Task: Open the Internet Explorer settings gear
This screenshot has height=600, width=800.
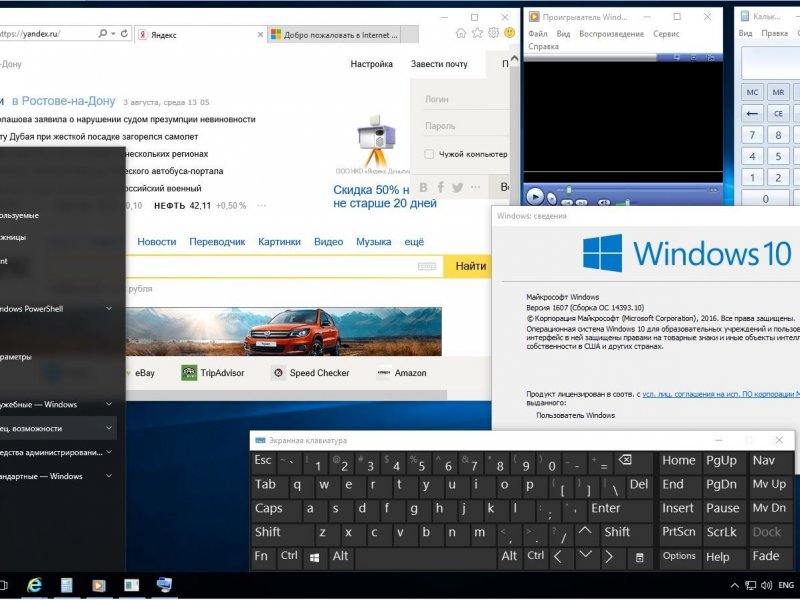Action: (x=493, y=33)
